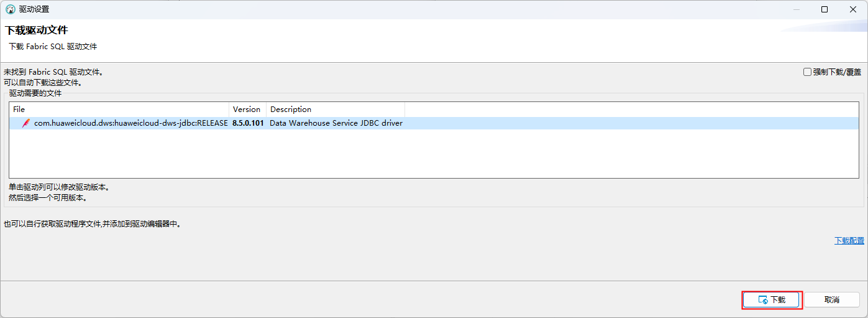Image resolution: width=868 pixels, height=318 pixels.
Task: Click the 强制下载/覆盖 label text
Action: coord(837,72)
